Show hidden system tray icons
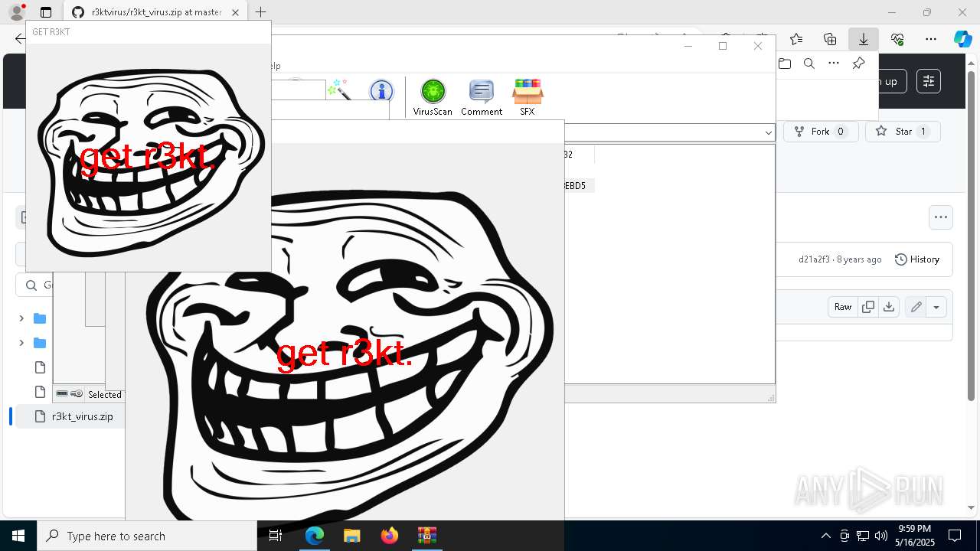The image size is (980, 551). (x=825, y=536)
